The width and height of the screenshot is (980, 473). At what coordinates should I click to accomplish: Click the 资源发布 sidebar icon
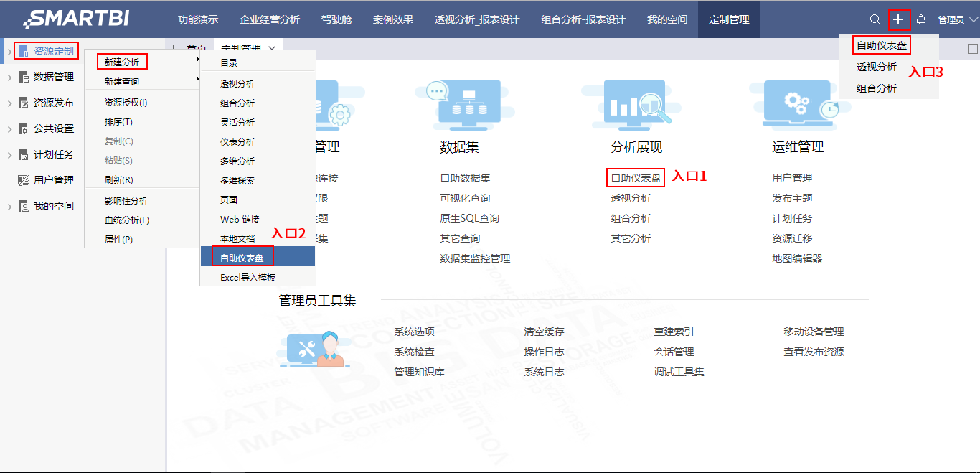(24, 103)
